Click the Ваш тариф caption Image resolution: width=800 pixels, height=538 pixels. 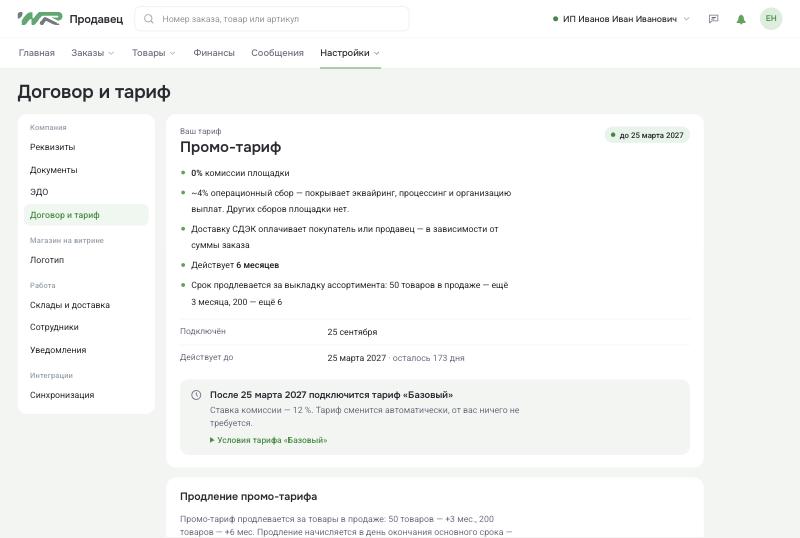pos(201,131)
